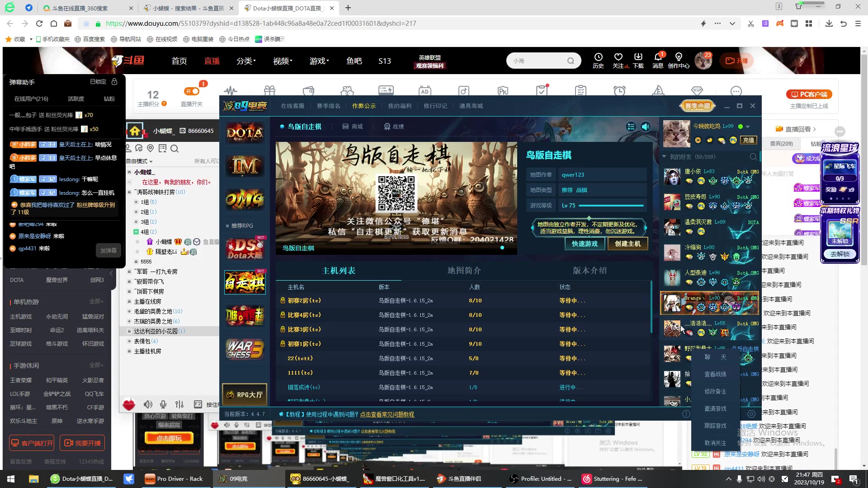This screenshot has width=868, height=488.
Task: Click the Douyu user avatar
Action: pos(703,61)
